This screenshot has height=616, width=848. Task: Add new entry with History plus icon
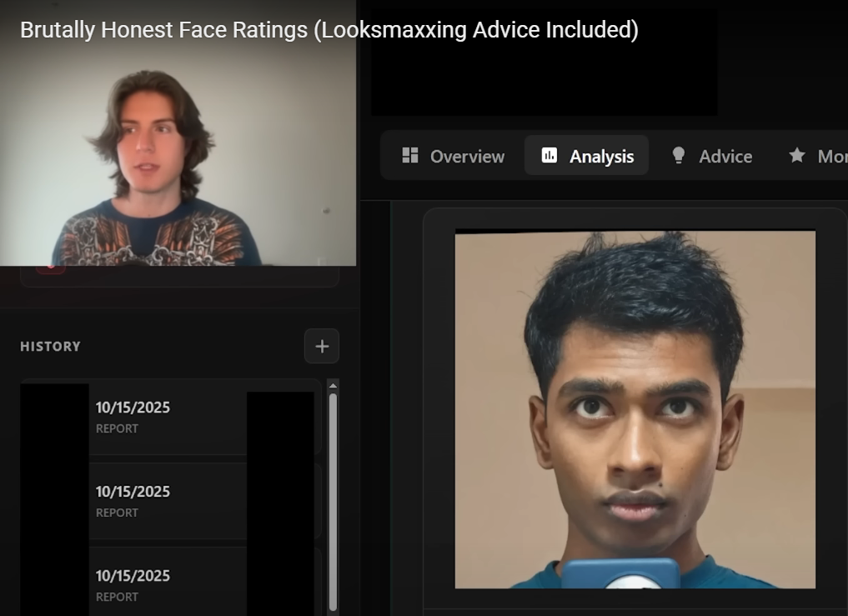[x=322, y=346]
